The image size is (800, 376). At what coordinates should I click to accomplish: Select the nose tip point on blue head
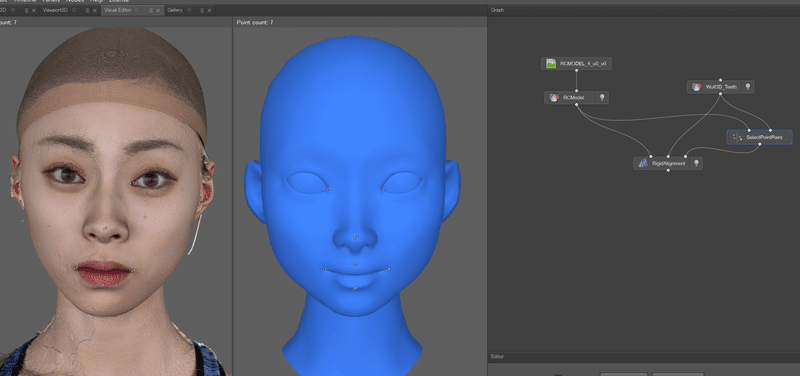357,238
